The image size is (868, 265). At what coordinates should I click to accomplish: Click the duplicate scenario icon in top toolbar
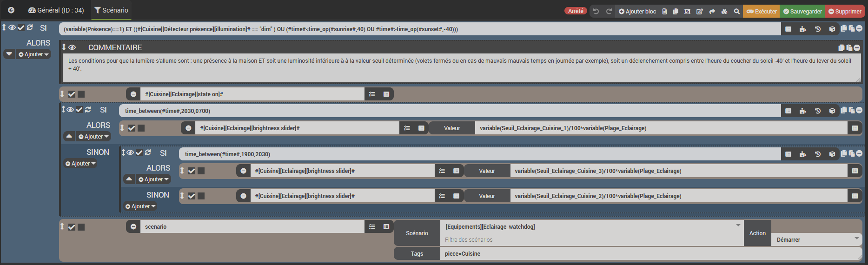coord(676,11)
